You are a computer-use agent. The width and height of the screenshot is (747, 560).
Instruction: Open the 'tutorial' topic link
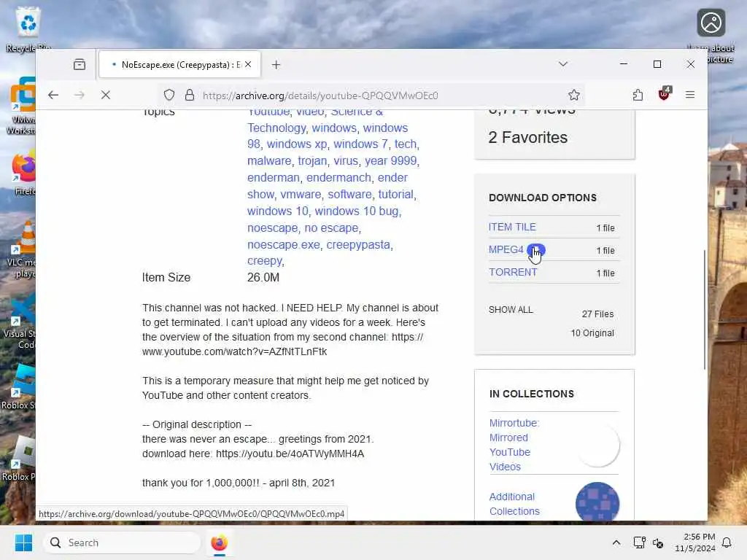tap(396, 194)
